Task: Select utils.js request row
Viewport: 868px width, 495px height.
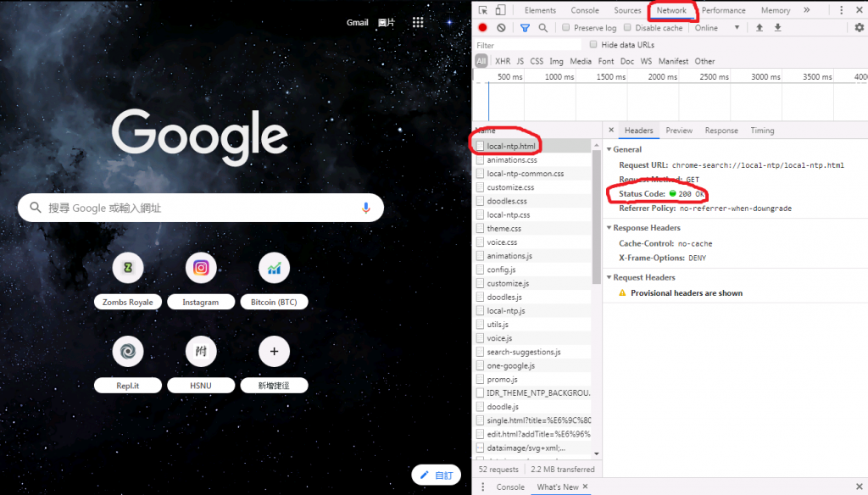Action: click(x=532, y=325)
